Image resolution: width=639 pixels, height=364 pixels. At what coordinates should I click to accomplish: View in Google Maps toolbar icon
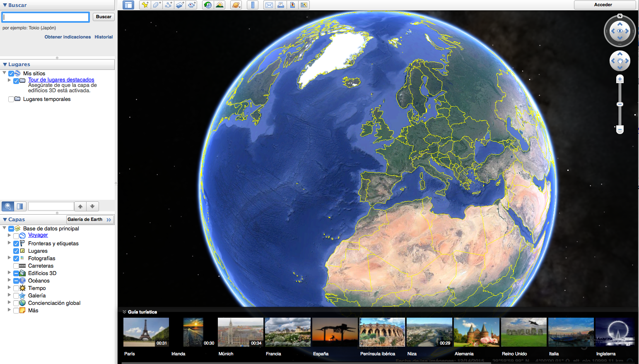coord(304,5)
